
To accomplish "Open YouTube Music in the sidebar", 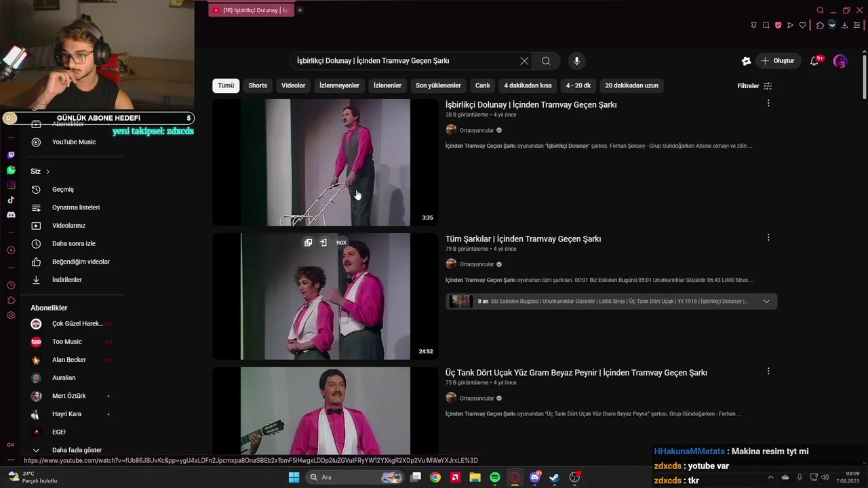I will pos(73,142).
